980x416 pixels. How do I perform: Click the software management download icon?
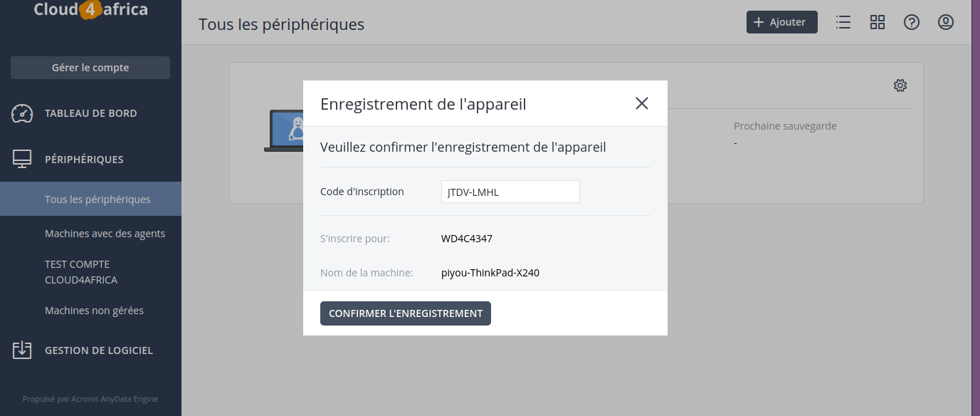22,350
